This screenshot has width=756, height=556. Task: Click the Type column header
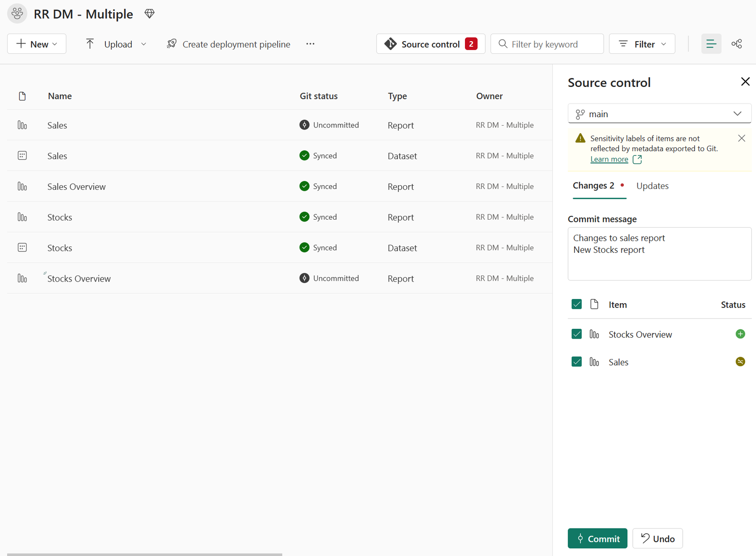[397, 96]
